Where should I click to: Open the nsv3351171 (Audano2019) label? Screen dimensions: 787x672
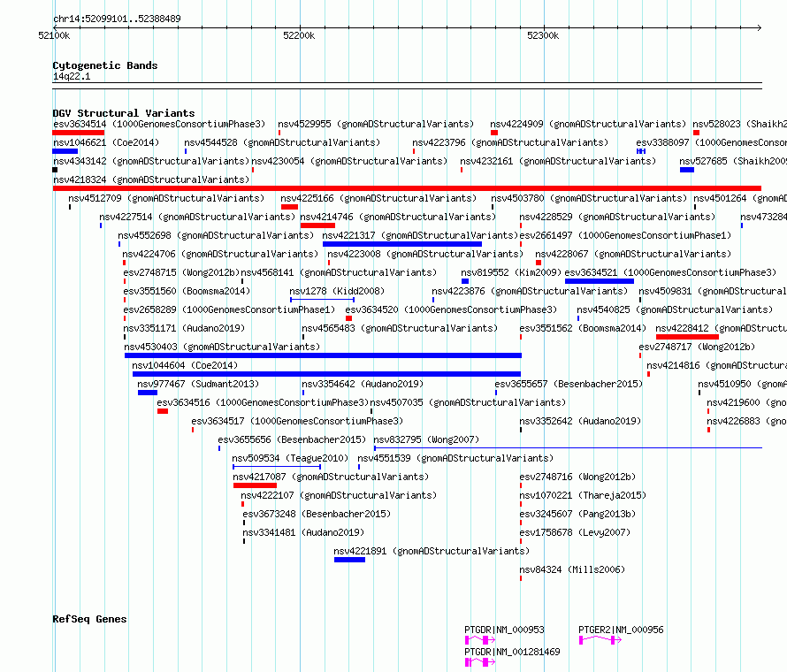184,328
